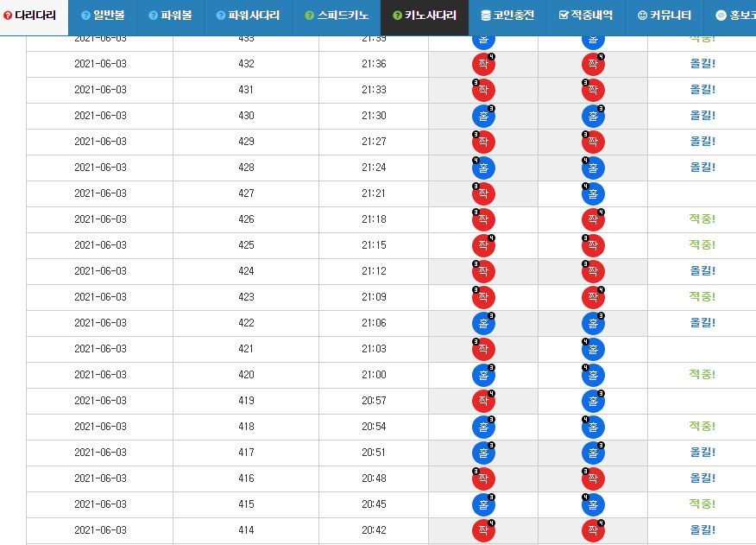
Task: Click the 올킬! result in round 432 row
Action: [702, 64]
